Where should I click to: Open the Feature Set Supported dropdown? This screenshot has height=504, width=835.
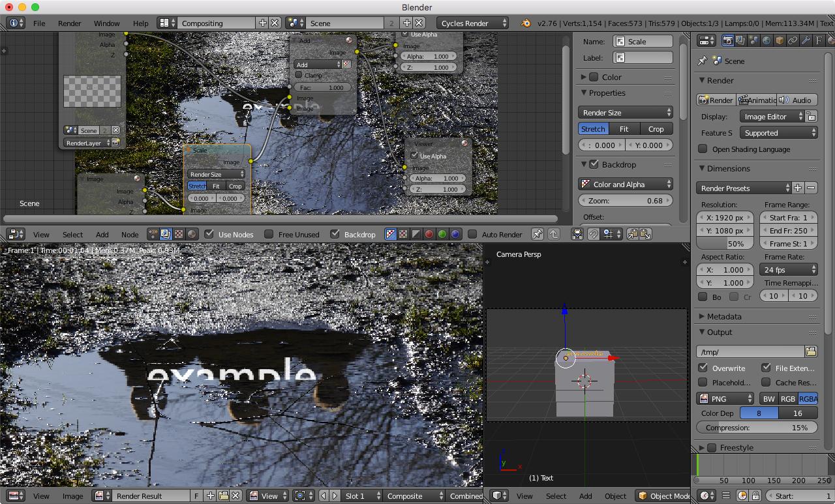click(x=778, y=133)
